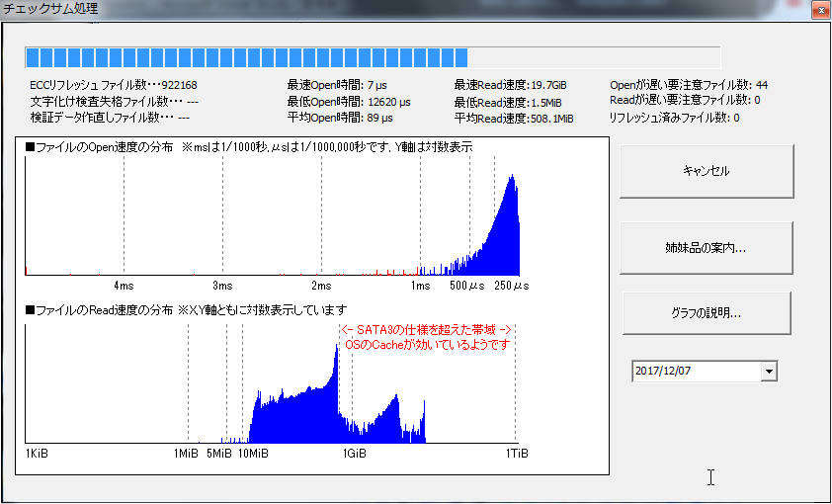Image resolution: width=832 pixels, height=504 pixels.
Task: Expand the date dropdown arrow
Action: tap(769, 372)
